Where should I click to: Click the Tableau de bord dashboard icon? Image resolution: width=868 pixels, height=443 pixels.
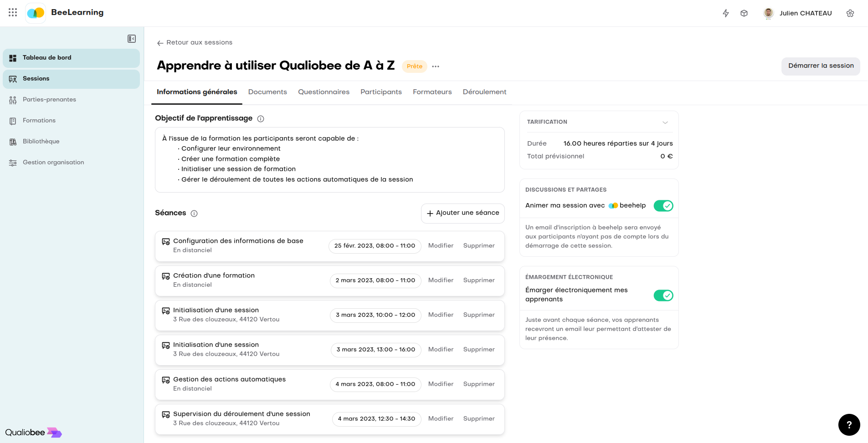(x=13, y=58)
